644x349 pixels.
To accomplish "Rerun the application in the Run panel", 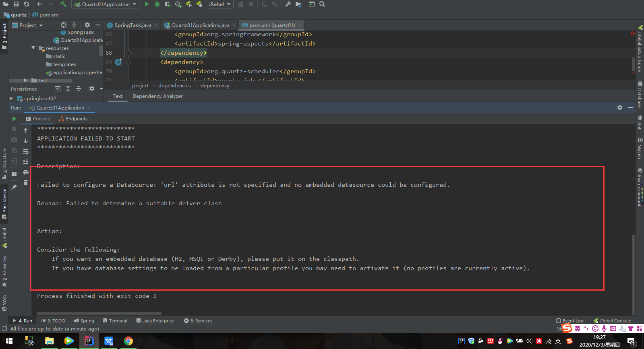I will [x=14, y=119].
